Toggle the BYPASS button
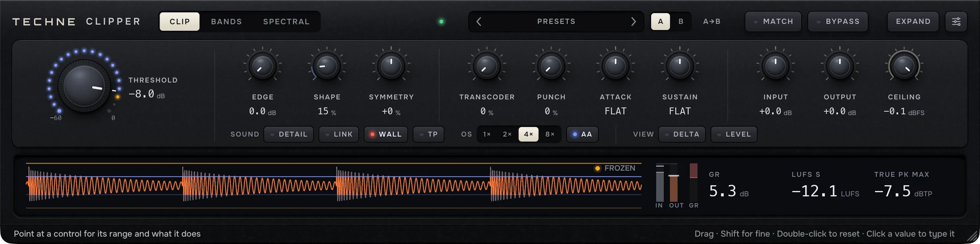 click(x=838, y=21)
